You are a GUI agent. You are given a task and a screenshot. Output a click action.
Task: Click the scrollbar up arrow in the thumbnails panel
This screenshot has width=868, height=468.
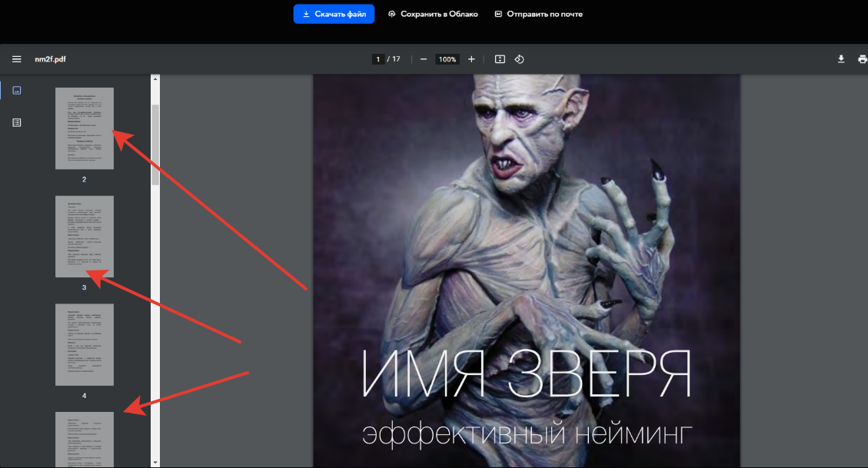click(155, 79)
